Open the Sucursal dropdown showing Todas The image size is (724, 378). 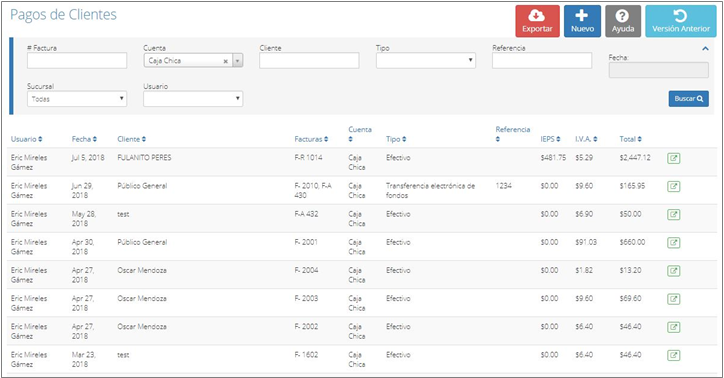pos(77,99)
